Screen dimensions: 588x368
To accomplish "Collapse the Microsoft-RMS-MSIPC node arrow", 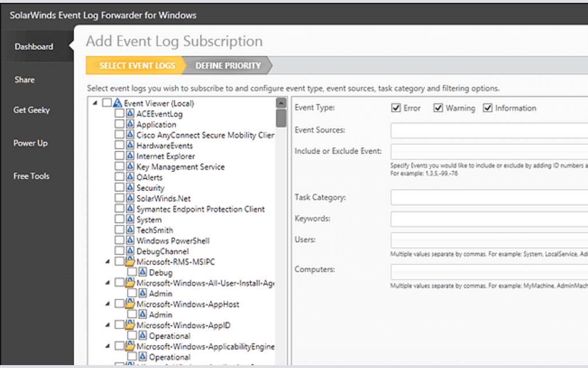I will [x=107, y=262].
